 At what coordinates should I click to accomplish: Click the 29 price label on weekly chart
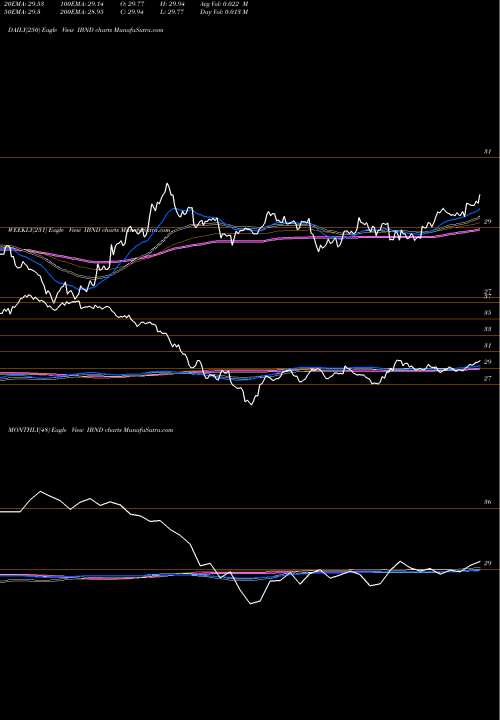(488, 362)
